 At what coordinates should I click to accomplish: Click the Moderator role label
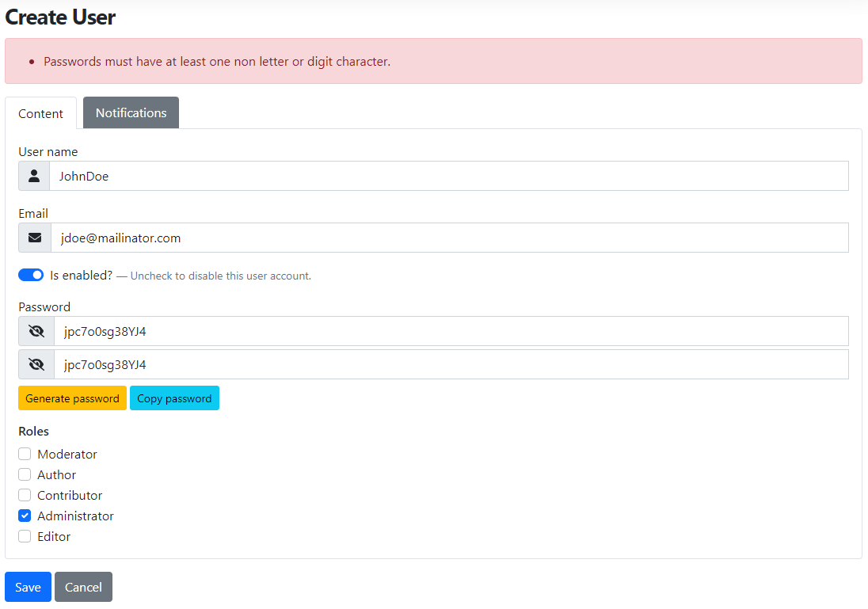tap(67, 454)
